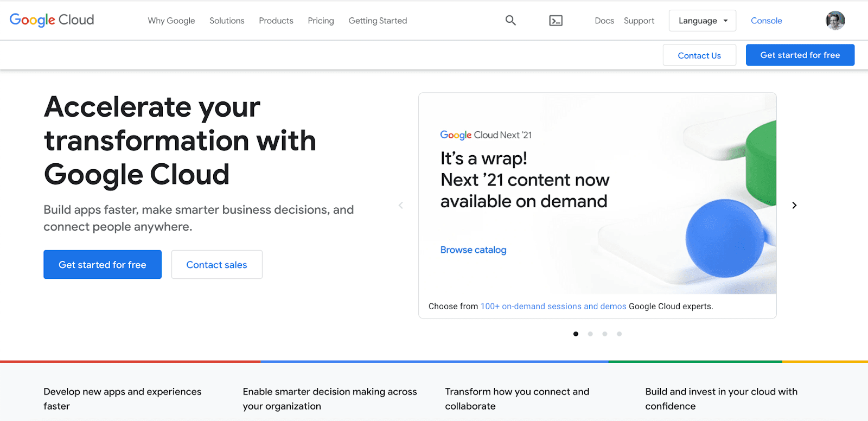Open the Console link
This screenshot has height=421, width=868.
click(x=766, y=21)
